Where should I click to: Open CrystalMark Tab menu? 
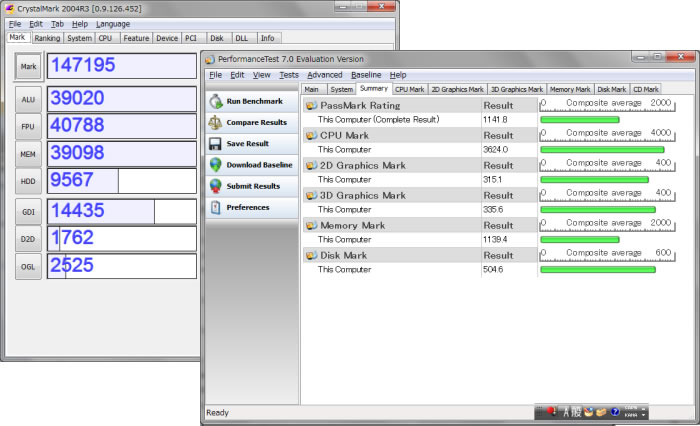tap(57, 24)
